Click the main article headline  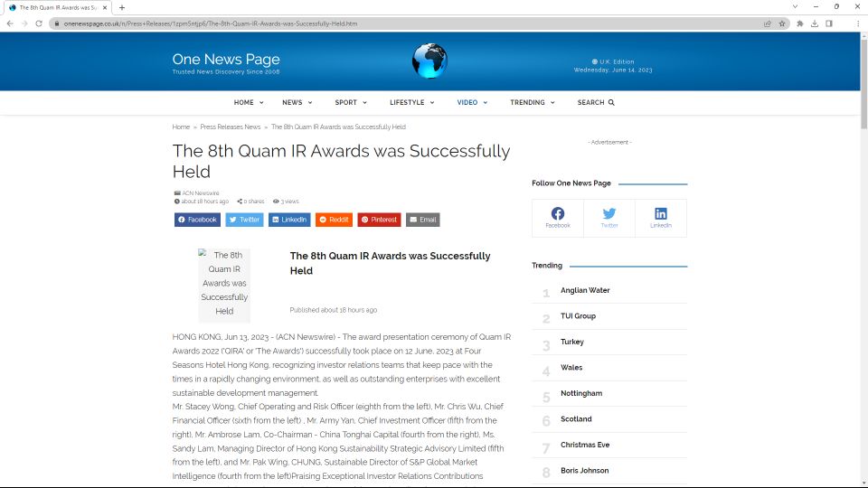[x=341, y=161]
